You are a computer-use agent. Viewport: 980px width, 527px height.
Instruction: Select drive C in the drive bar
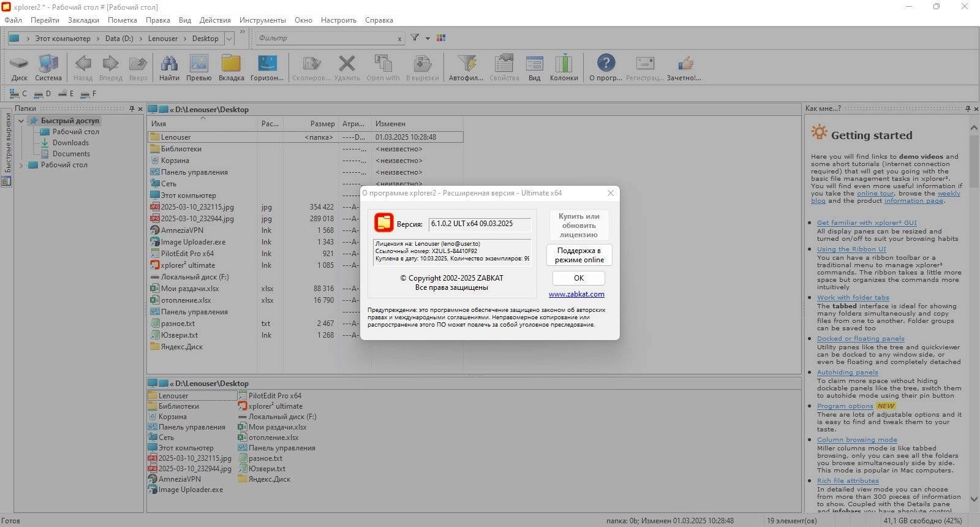coord(18,94)
